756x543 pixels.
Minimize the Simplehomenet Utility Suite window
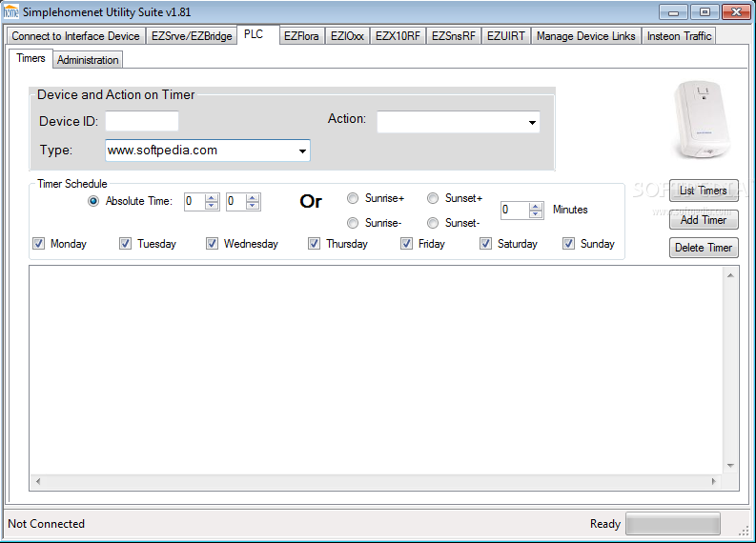click(674, 12)
